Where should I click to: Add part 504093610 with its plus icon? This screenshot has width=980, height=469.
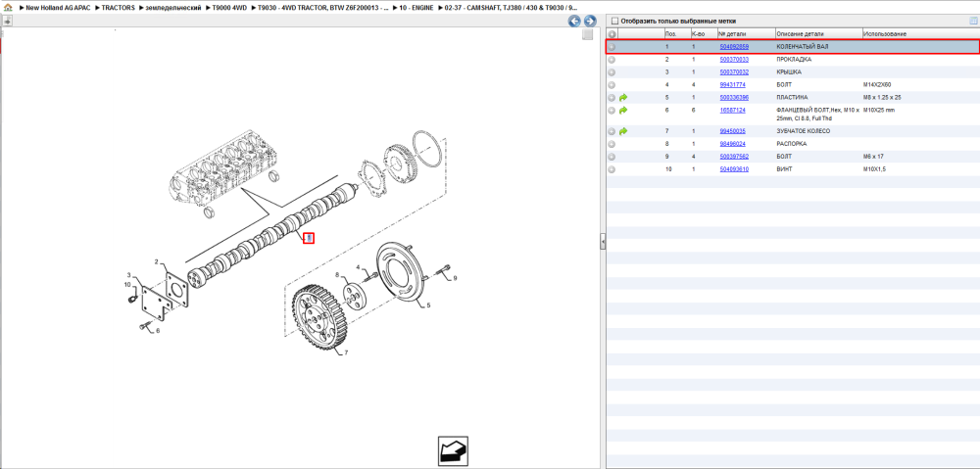coord(612,169)
